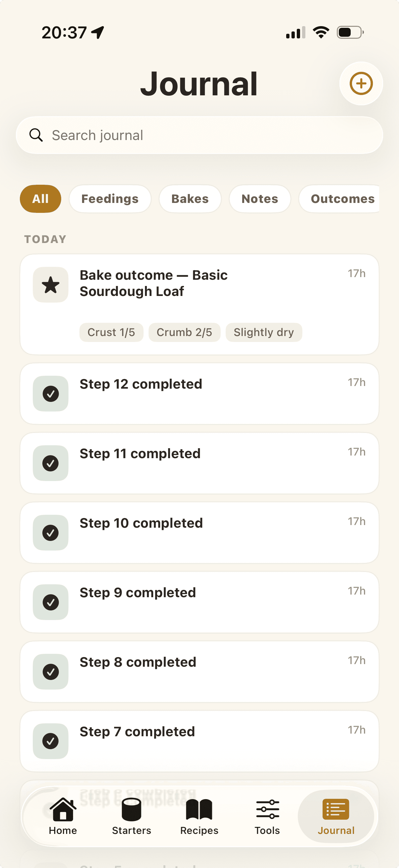Screen dimensions: 399x868
Task: Tap the Slightly dry tag
Action: pos(264,333)
